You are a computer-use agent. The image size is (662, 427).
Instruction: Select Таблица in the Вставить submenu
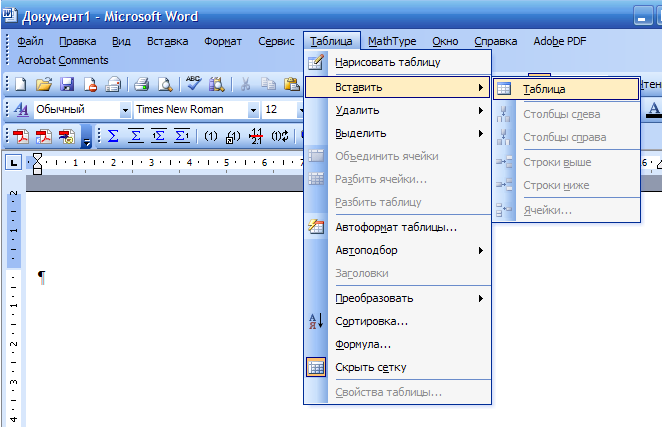point(566,89)
